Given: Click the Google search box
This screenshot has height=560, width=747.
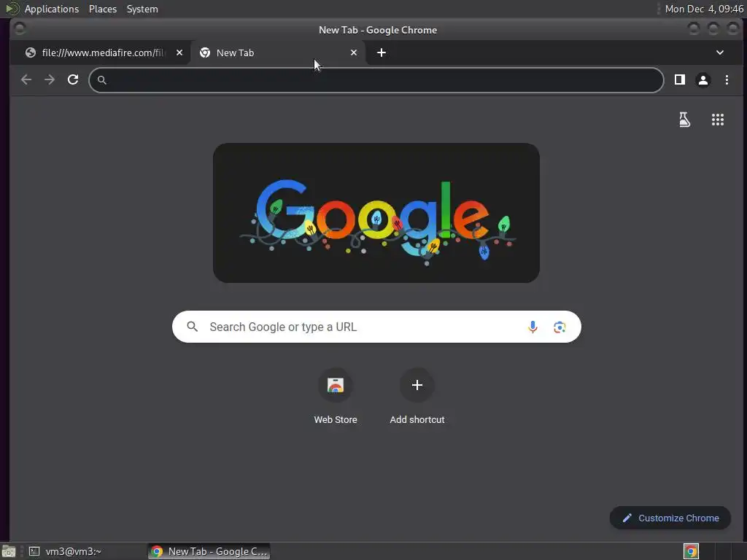Looking at the screenshot, I should [376, 327].
